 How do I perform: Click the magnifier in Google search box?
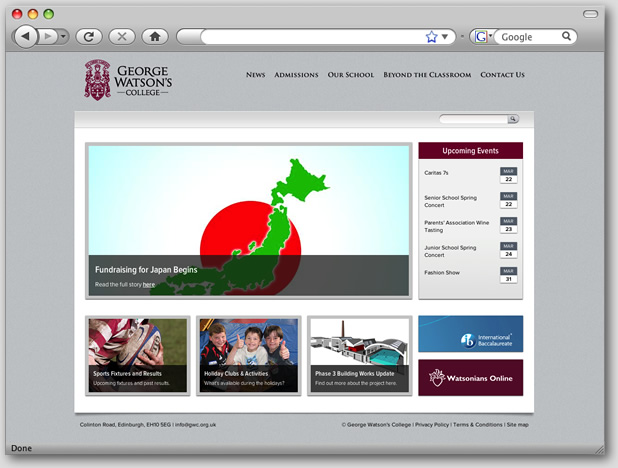point(566,37)
